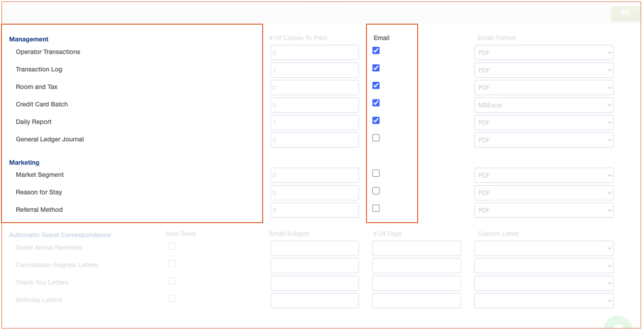Screen dimensions: 644x330
Task: Toggle Email checkbox for Daily Report
Action: tap(376, 120)
